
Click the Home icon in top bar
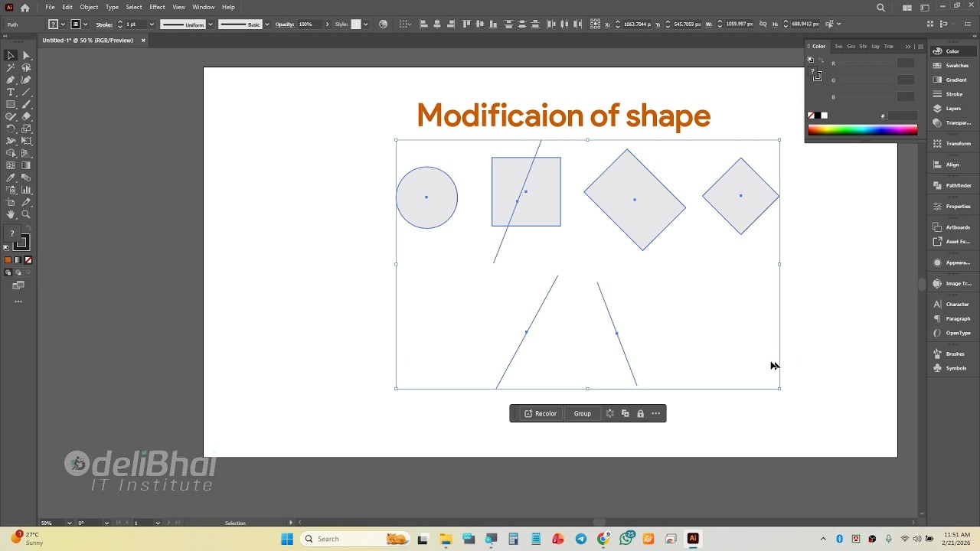pyautogui.click(x=24, y=8)
